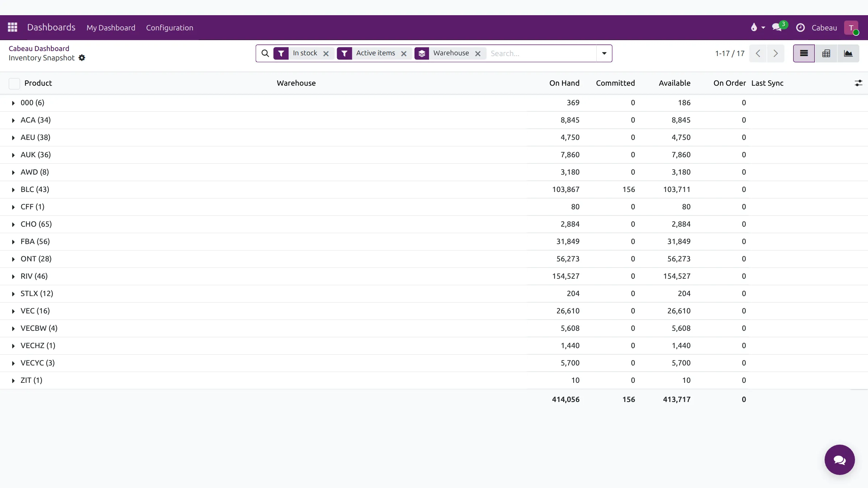Tick the select-all checkbox in header

14,84
